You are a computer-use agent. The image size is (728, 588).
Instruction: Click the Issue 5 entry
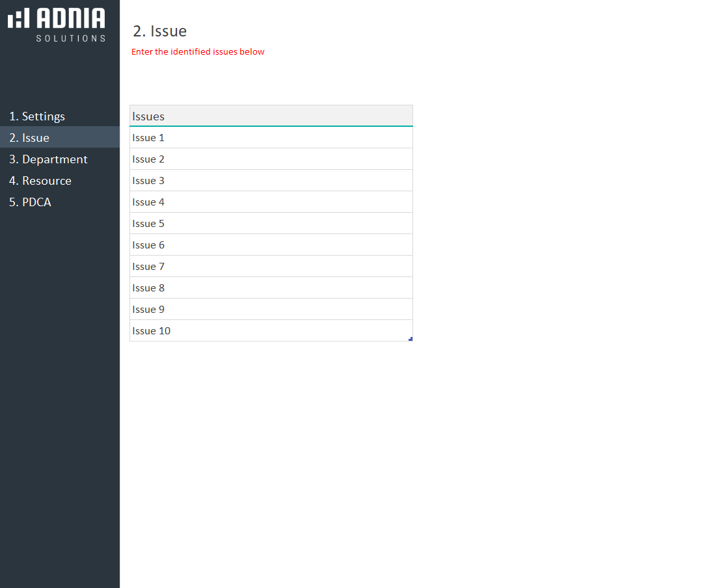[x=271, y=224]
